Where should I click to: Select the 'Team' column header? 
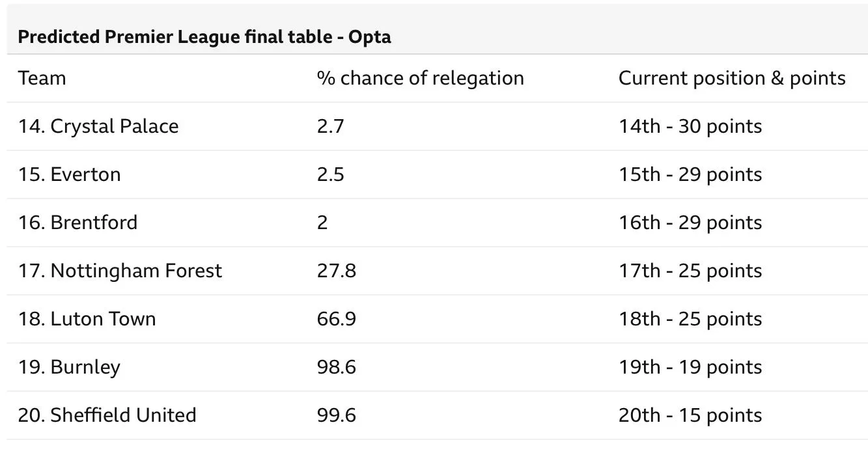tap(42, 79)
